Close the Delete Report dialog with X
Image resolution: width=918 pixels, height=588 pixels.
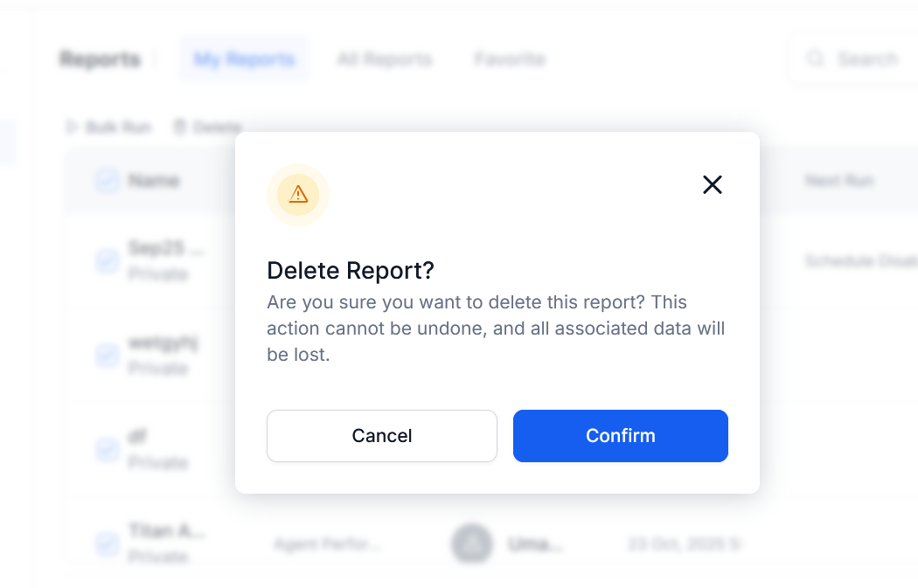(713, 184)
